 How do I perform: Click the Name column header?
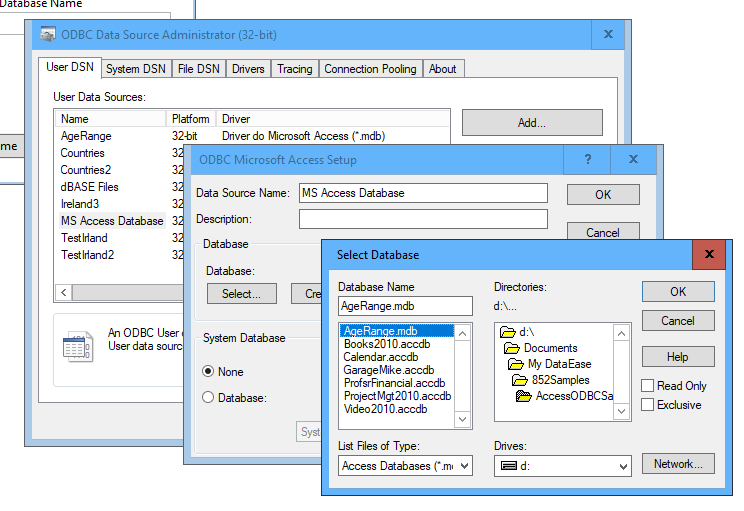click(111, 119)
